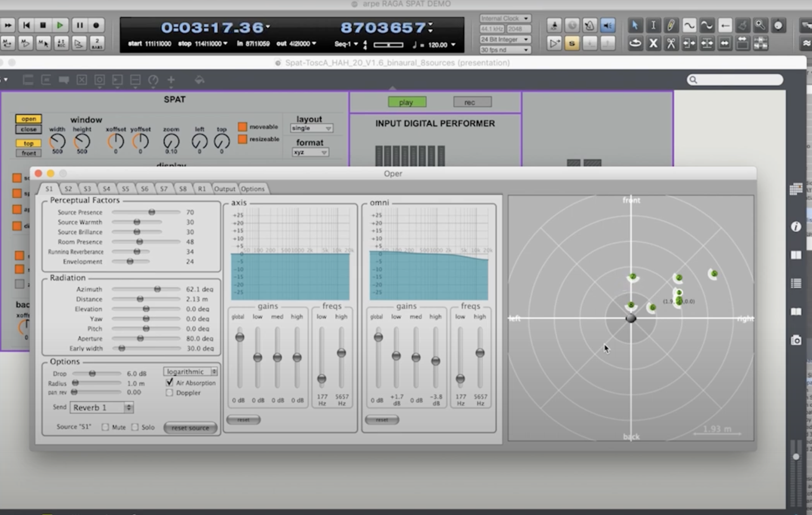Check the Solo box for source S1

pyautogui.click(x=135, y=427)
